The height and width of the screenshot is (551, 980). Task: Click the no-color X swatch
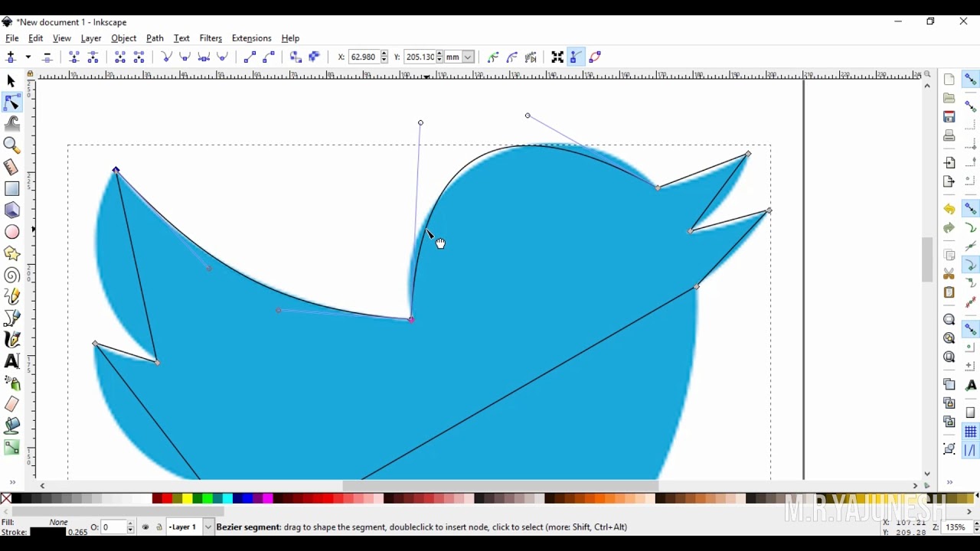(x=7, y=499)
